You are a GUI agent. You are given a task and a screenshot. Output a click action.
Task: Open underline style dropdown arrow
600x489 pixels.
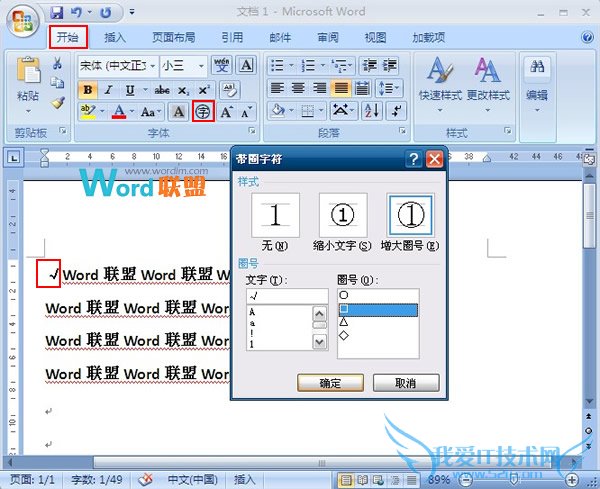tap(145, 90)
